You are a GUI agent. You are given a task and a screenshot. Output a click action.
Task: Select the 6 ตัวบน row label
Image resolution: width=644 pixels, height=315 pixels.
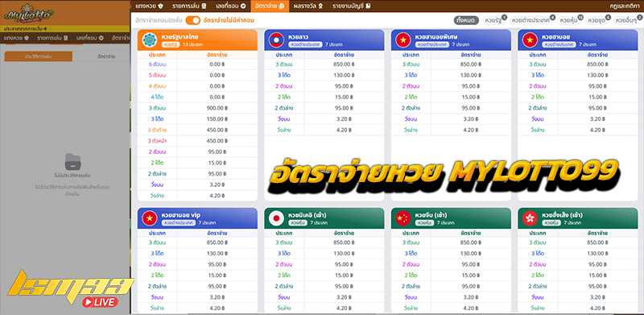pos(157,64)
